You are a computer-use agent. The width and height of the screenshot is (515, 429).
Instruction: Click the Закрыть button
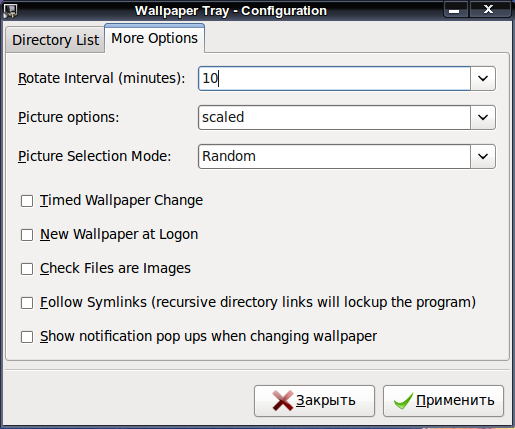coord(314,401)
